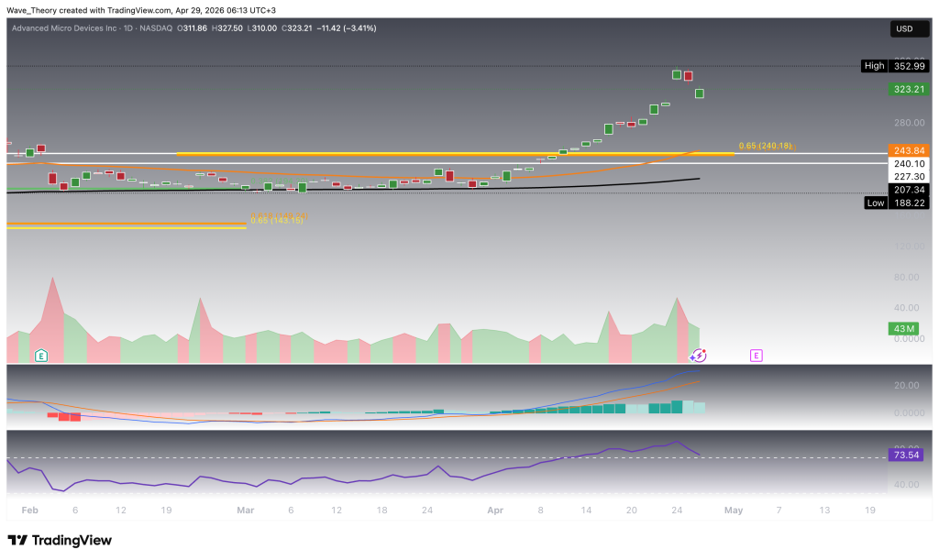Select the 0.65 (240.18) Fibonacci level label

click(767, 146)
